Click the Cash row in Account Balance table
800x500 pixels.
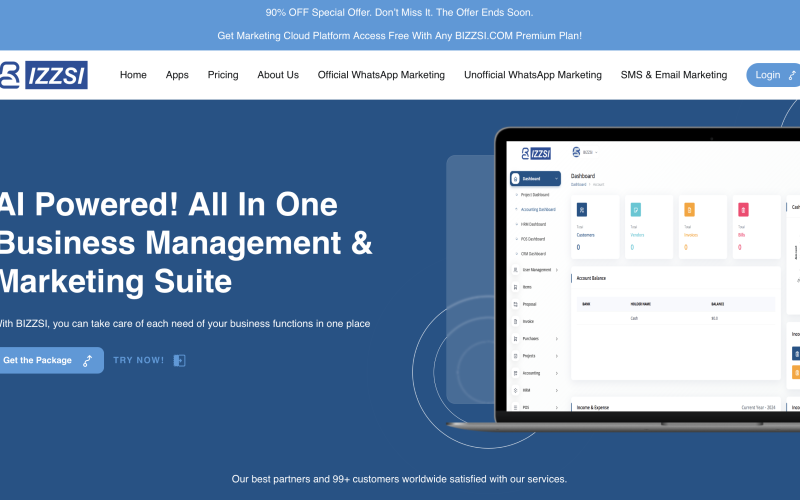(x=676, y=318)
